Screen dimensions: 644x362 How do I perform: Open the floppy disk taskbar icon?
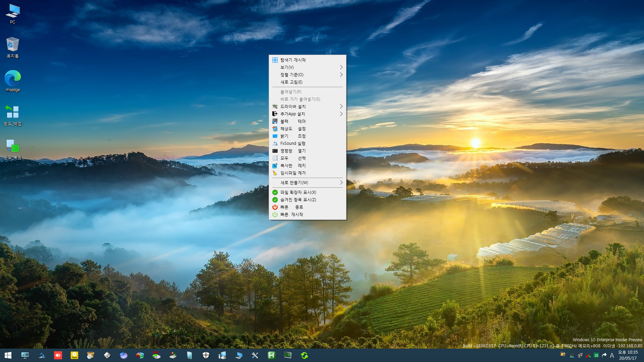click(107, 355)
